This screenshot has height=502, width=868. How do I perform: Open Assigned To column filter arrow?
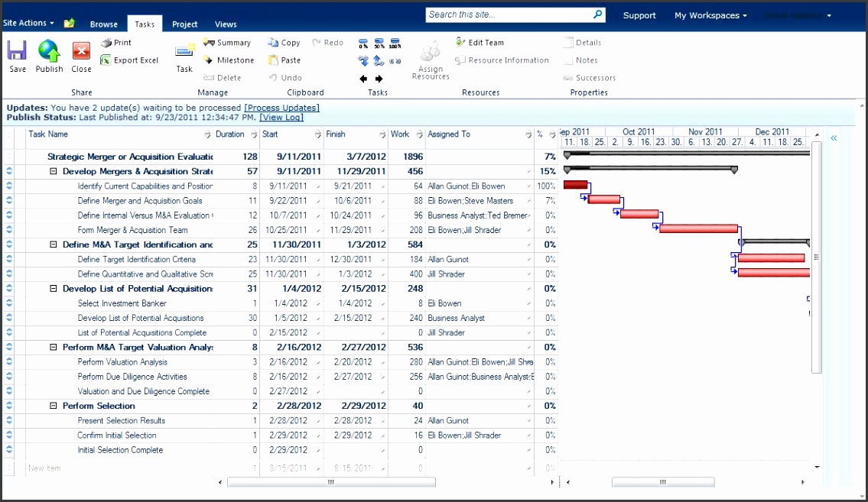coord(528,134)
